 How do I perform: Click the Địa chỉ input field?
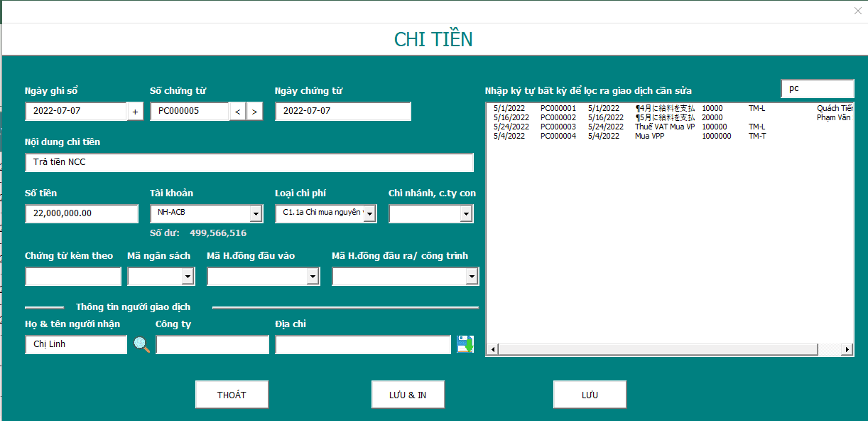363,345
